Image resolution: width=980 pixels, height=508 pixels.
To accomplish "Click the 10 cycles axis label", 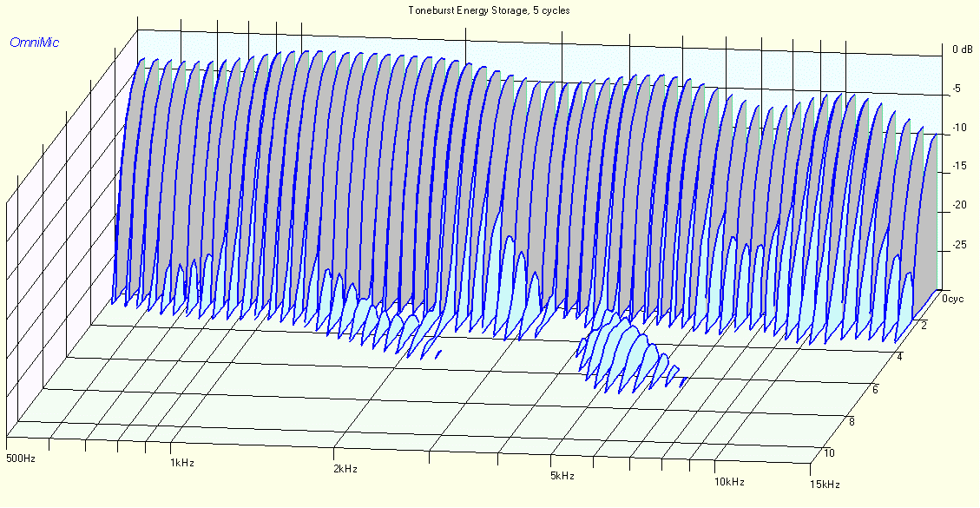I will (829, 452).
